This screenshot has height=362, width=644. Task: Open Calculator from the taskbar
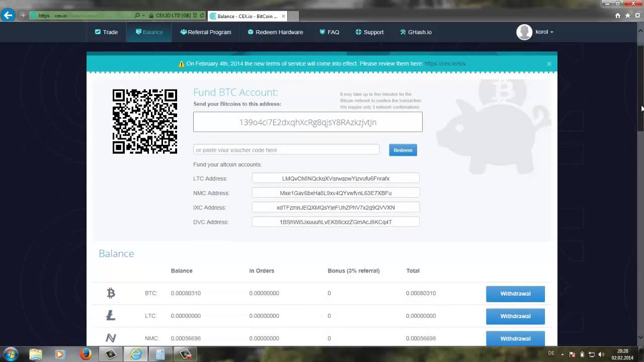point(160,354)
